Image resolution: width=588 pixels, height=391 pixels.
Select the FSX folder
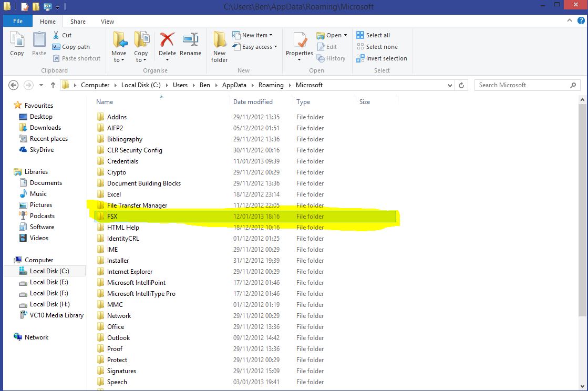click(x=245, y=217)
